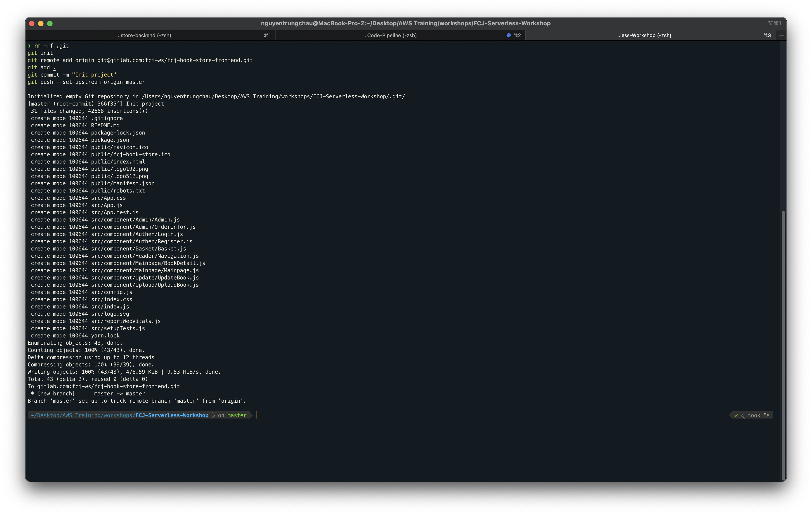Viewport: 812px width, 515px height.
Task: Click the 'public/robots.txt' line
Action: coord(88,191)
